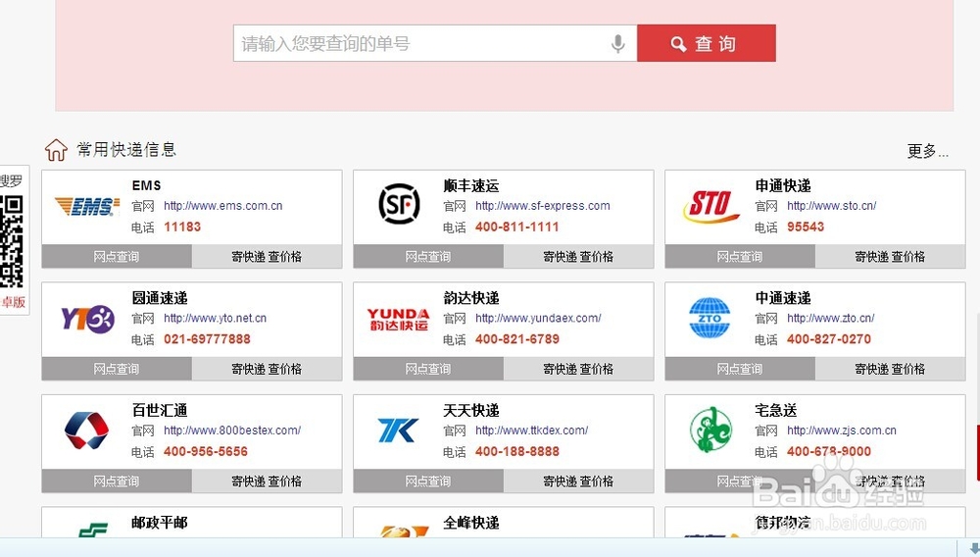Click the 宅急送 company name

pyautogui.click(x=776, y=411)
